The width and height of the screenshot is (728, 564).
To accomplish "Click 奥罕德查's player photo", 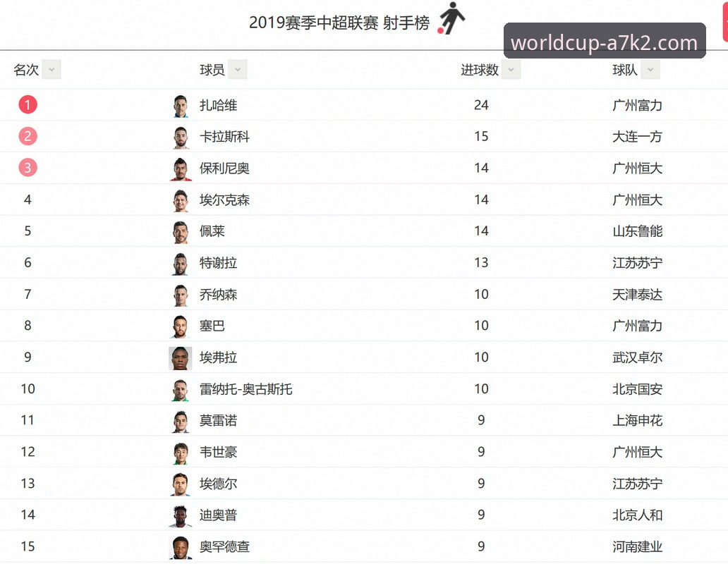I will pos(181,548).
